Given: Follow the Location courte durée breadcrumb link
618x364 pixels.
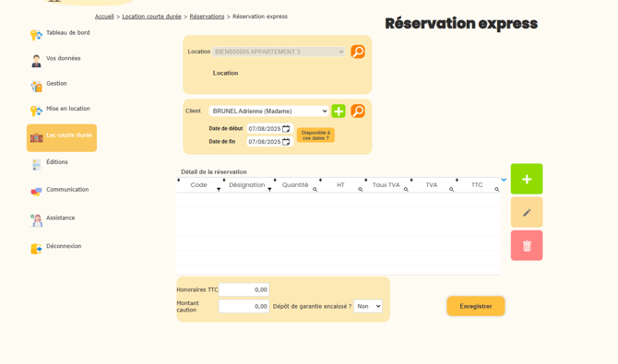Looking at the screenshot, I should pos(152,17).
